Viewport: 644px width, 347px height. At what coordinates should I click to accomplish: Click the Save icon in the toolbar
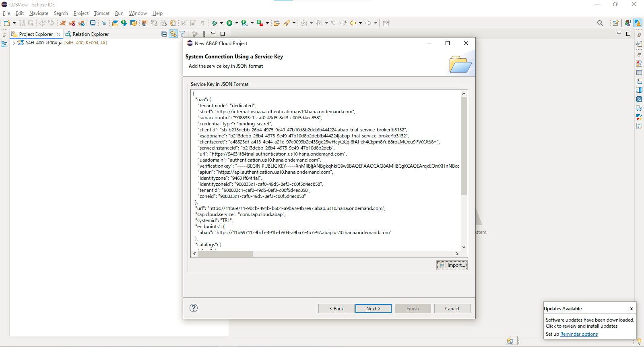22,23
